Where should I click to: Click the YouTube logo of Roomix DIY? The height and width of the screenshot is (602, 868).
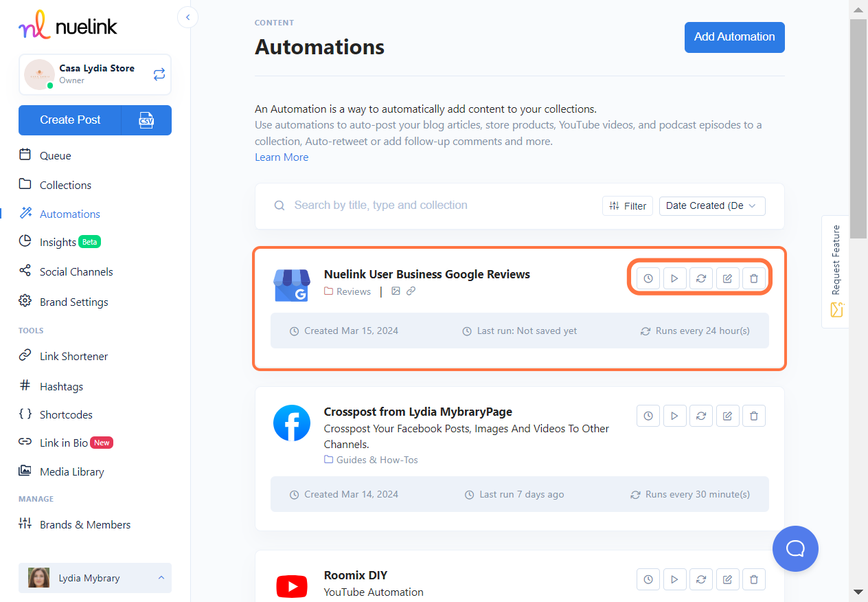(x=291, y=586)
